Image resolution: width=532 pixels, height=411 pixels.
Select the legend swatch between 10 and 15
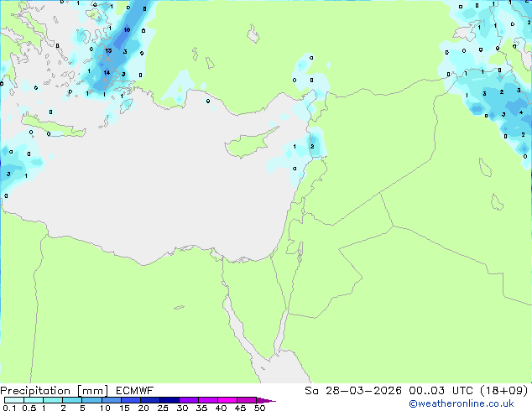point(111,400)
